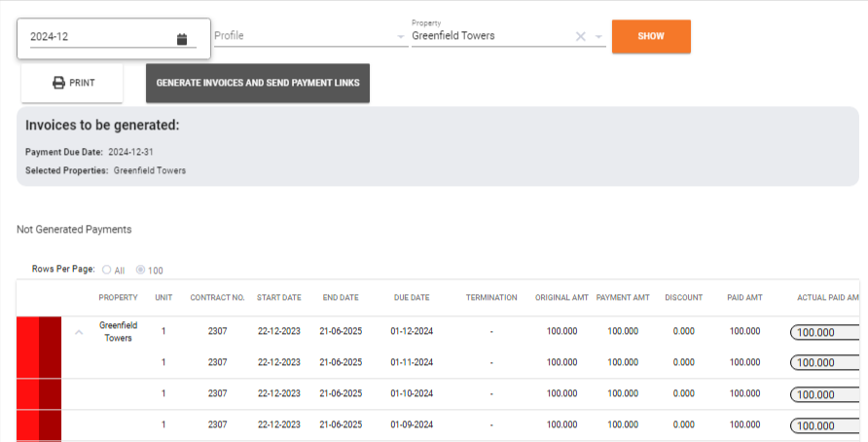Image resolution: width=868 pixels, height=442 pixels.
Task: Click the ORIGINAL AMT column header
Action: 561,298
